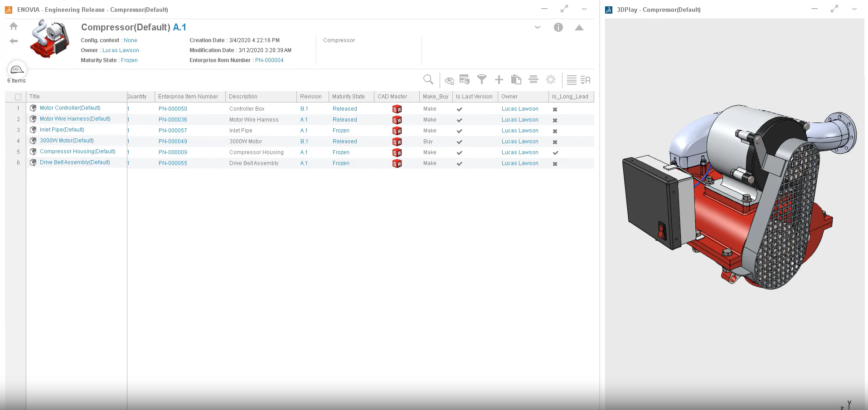The height and width of the screenshot is (410, 868).
Task: Collapse header with the up triangle
Action: (x=579, y=28)
